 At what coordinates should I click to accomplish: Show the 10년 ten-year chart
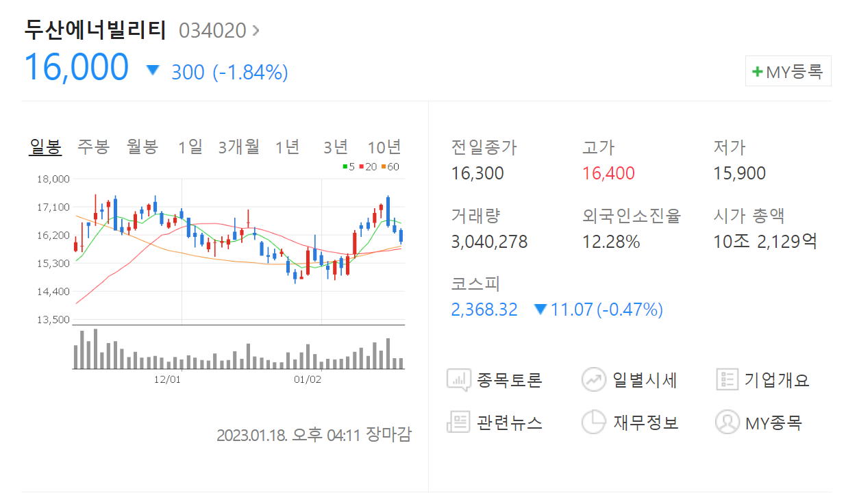(x=384, y=147)
